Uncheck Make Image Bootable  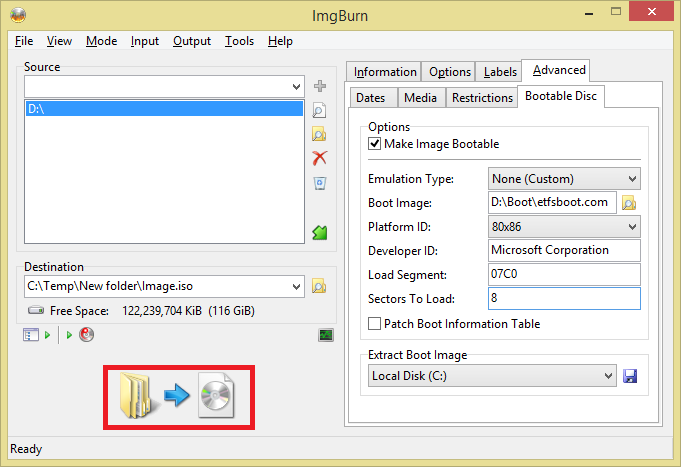tap(374, 144)
